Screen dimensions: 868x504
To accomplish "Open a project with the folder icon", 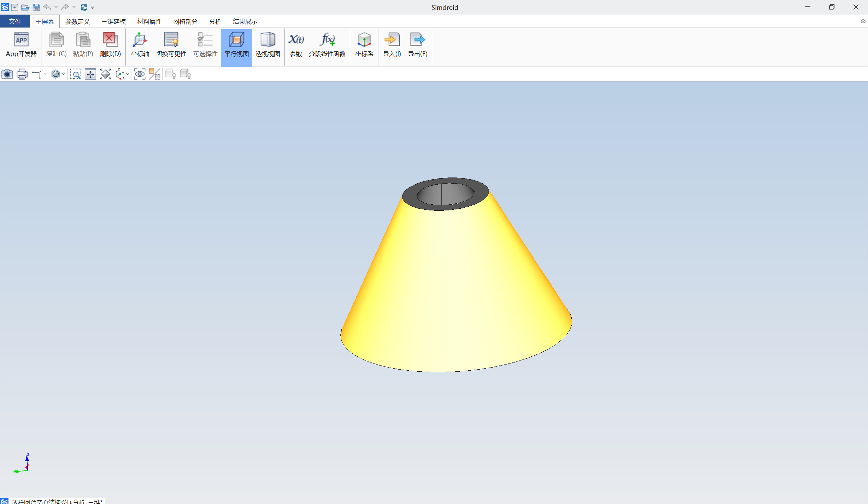I will (25, 7).
